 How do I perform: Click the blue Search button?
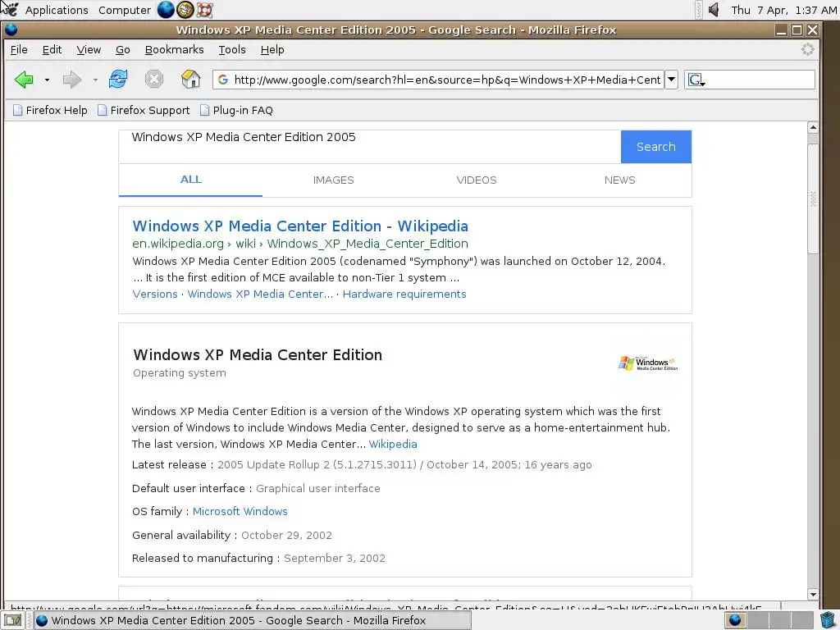pos(655,147)
